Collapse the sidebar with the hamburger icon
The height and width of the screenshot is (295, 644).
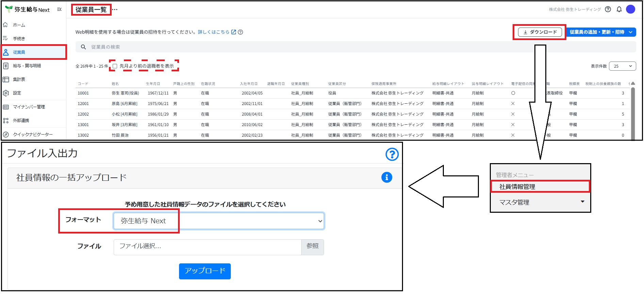click(59, 10)
